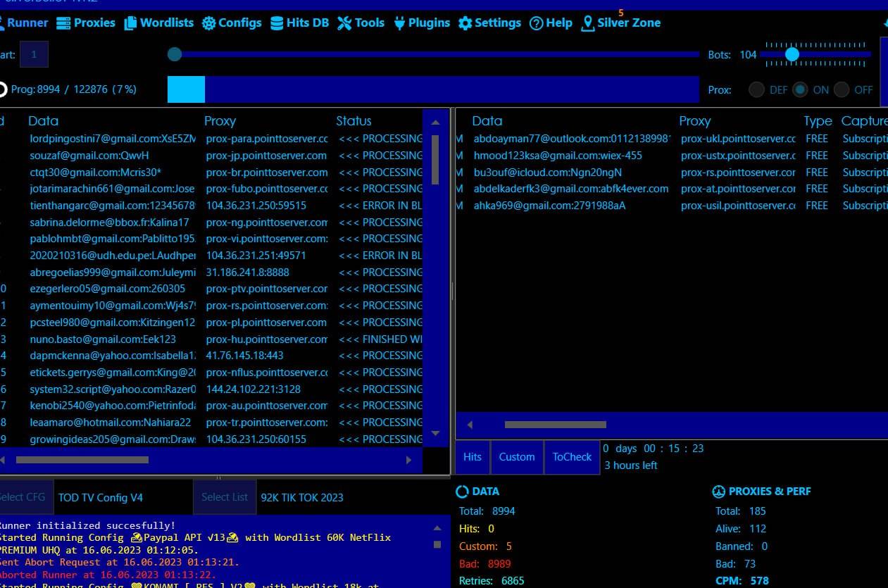
Task: Click the Configs gear icon
Action: pos(208,23)
